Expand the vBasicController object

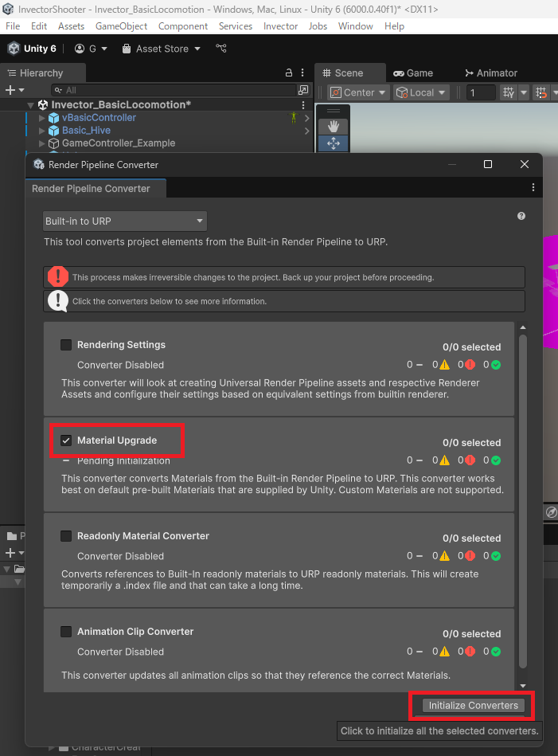click(x=42, y=118)
